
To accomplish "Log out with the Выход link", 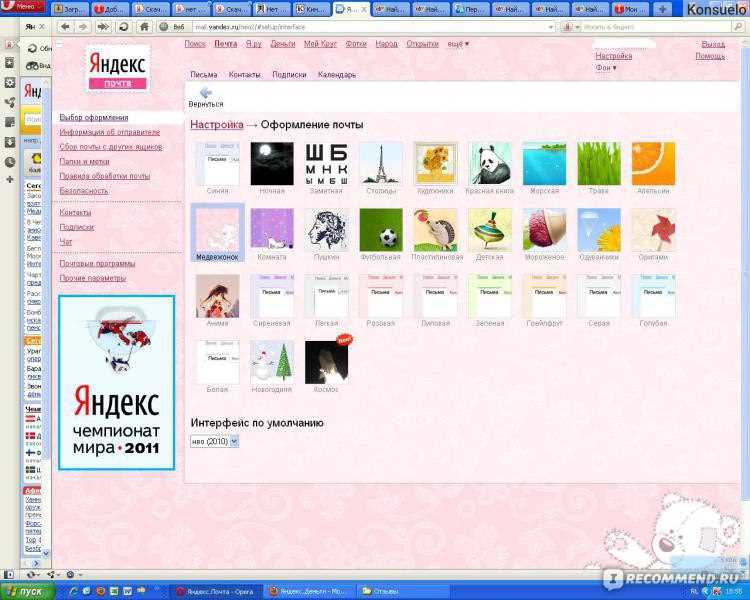I will (x=713, y=44).
